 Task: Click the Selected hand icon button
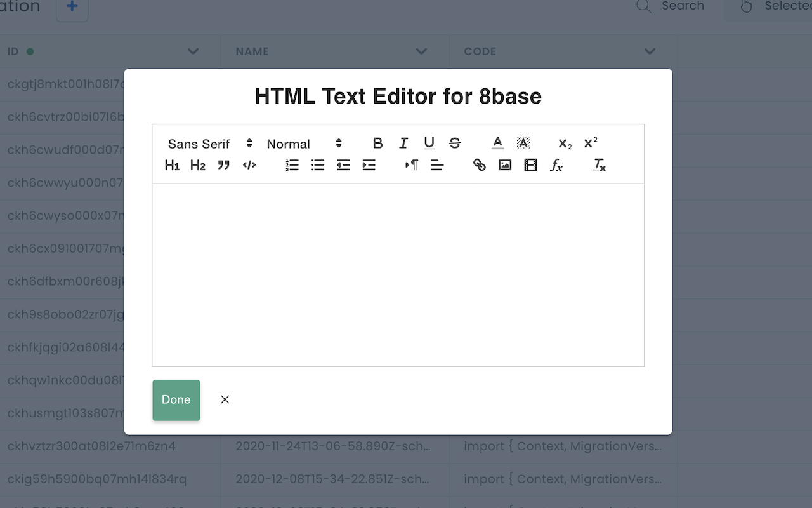click(746, 6)
